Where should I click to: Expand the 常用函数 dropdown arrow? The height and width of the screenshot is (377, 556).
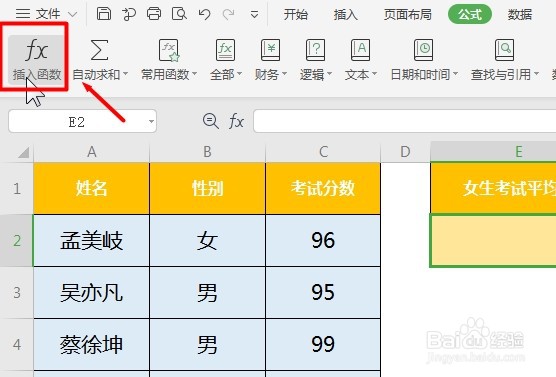click(x=194, y=74)
